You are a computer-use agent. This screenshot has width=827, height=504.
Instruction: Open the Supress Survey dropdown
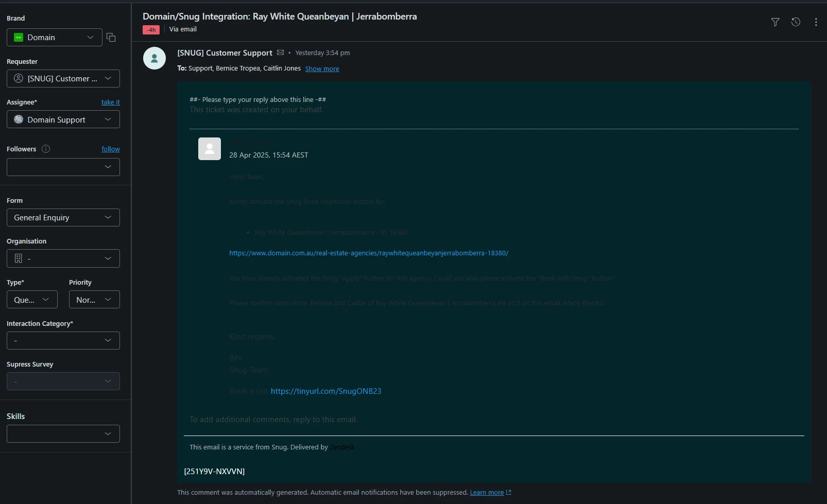click(x=63, y=381)
